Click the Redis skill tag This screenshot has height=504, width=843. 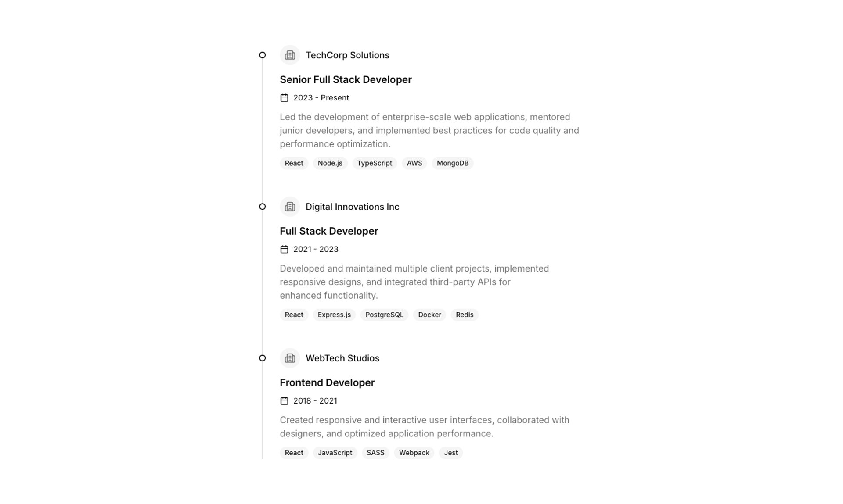tap(465, 315)
